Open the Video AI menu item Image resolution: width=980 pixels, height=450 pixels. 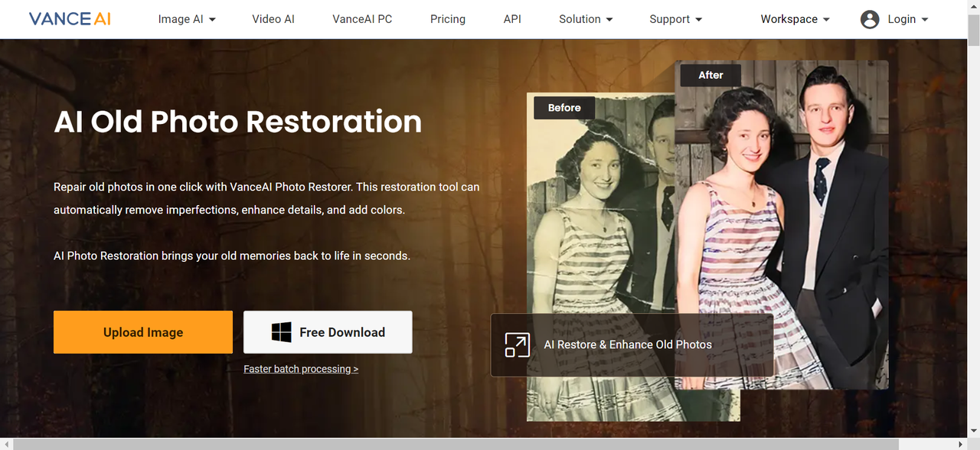coord(273,19)
